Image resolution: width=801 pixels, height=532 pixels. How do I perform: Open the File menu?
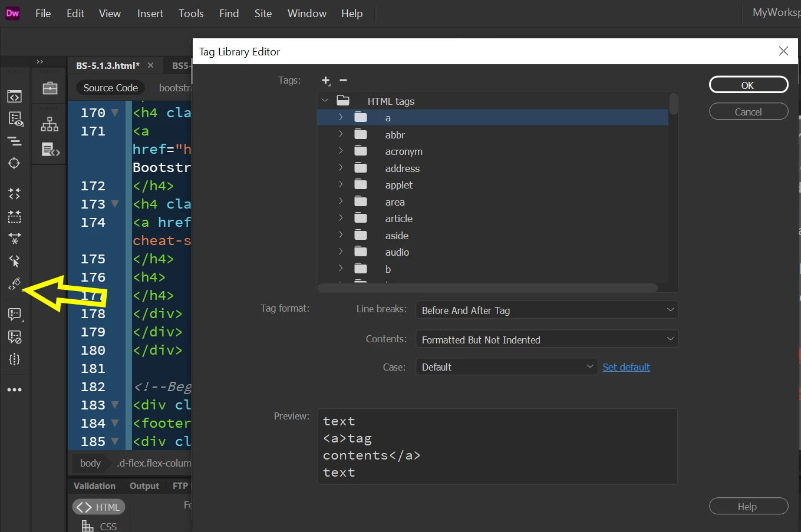point(43,13)
